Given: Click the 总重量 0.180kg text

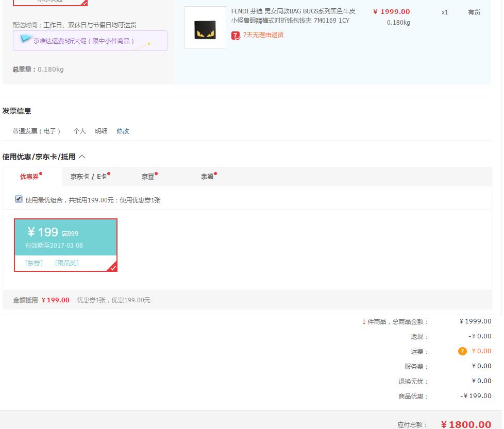Looking at the screenshot, I should pos(38,70).
